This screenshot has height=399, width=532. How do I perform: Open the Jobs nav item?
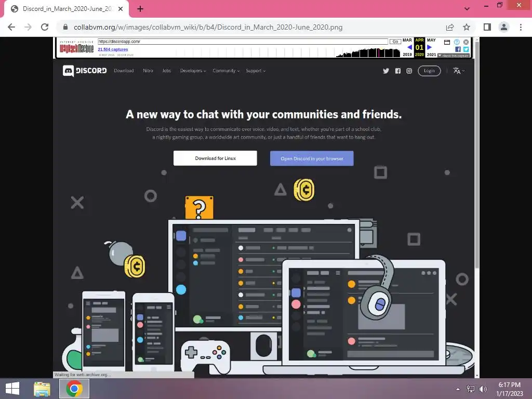[x=167, y=71]
